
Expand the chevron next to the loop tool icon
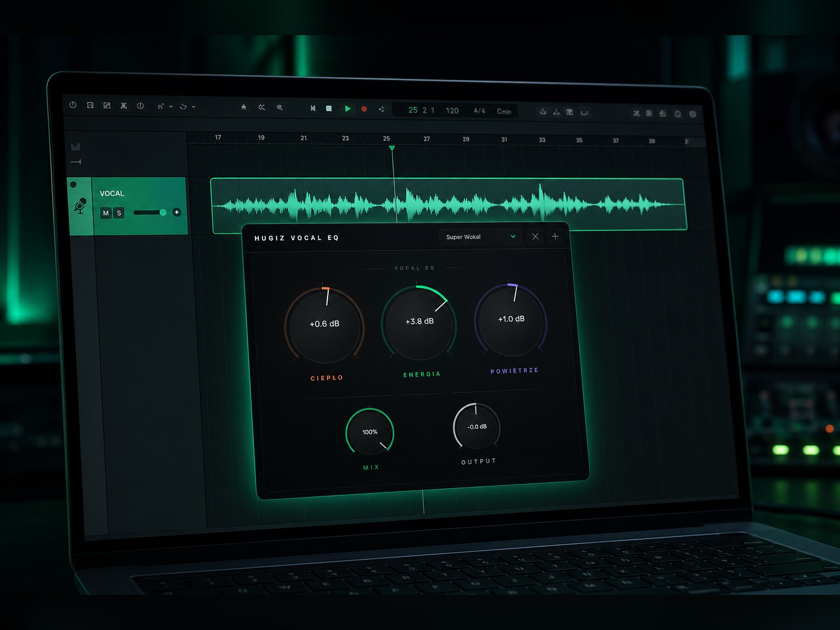[x=194, y=107]
